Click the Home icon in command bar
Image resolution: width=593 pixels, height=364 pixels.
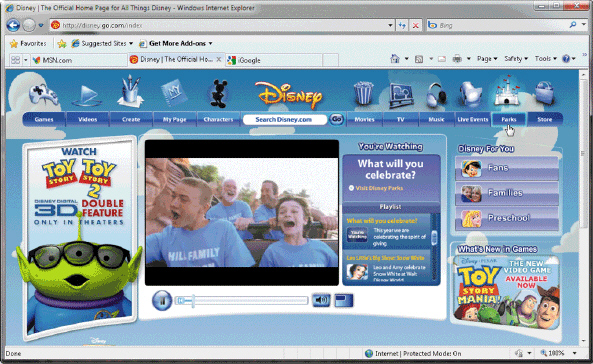(395, 59)
